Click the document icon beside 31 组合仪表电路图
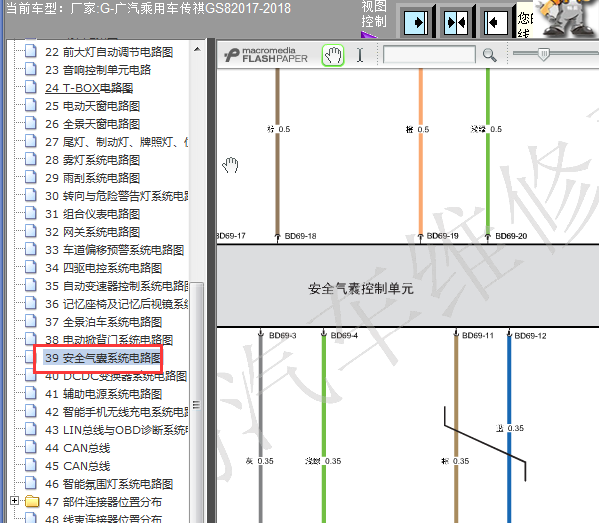Viewport: 599px width, 523px height. 31,213
